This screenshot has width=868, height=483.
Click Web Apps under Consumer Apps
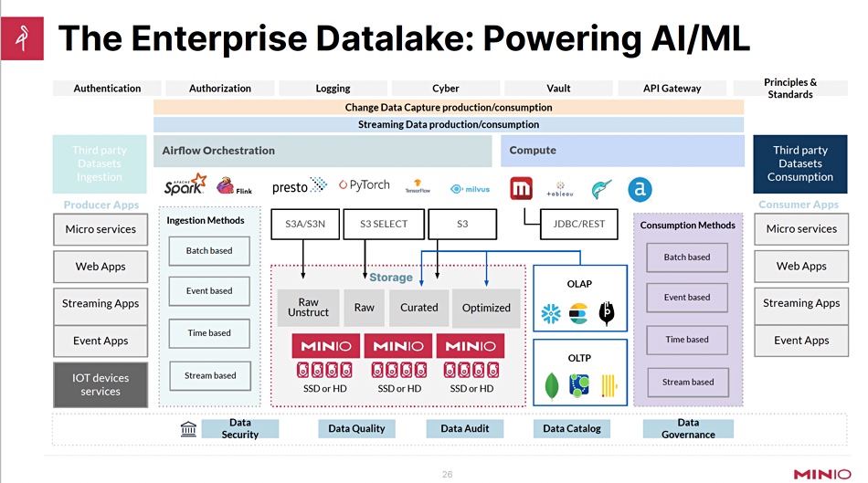pyautogui.click(x=801, y=266)
